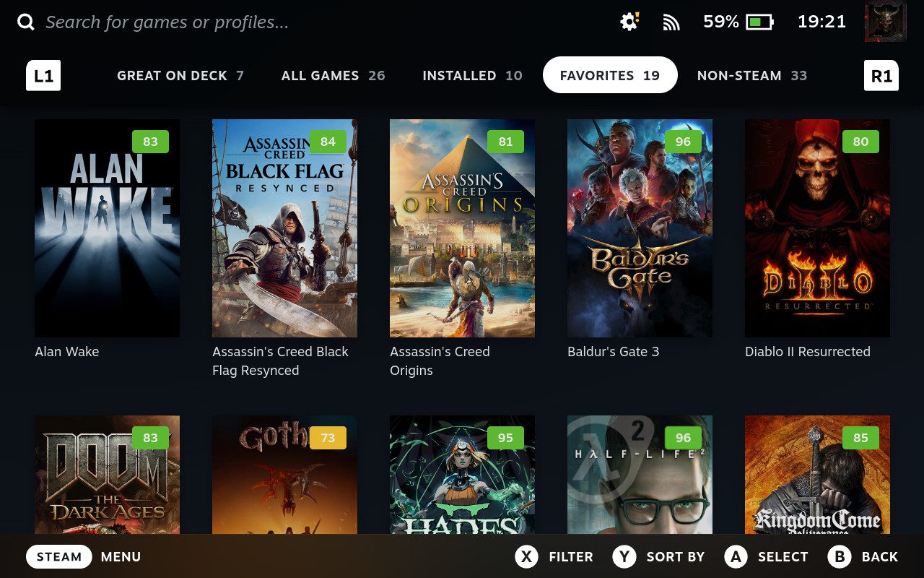Screen dimensions: 924x578
Task: Click the Select label
Action: [x=783, y=557]
